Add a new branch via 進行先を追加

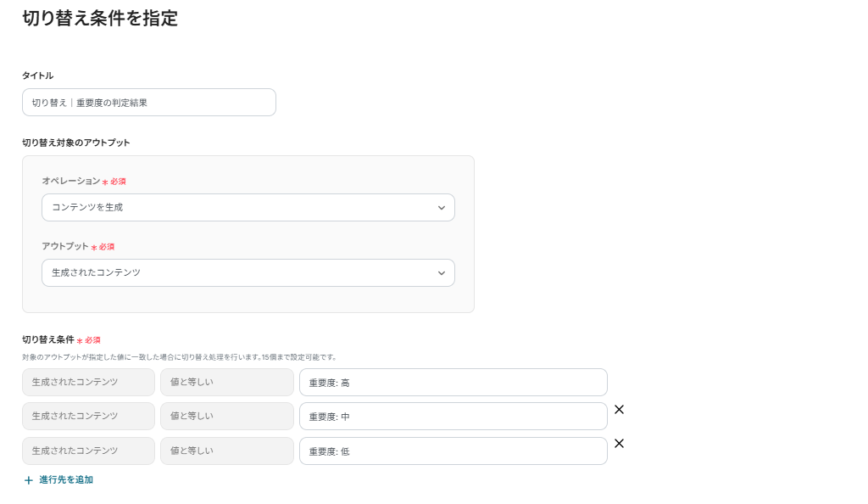point(58,480)
